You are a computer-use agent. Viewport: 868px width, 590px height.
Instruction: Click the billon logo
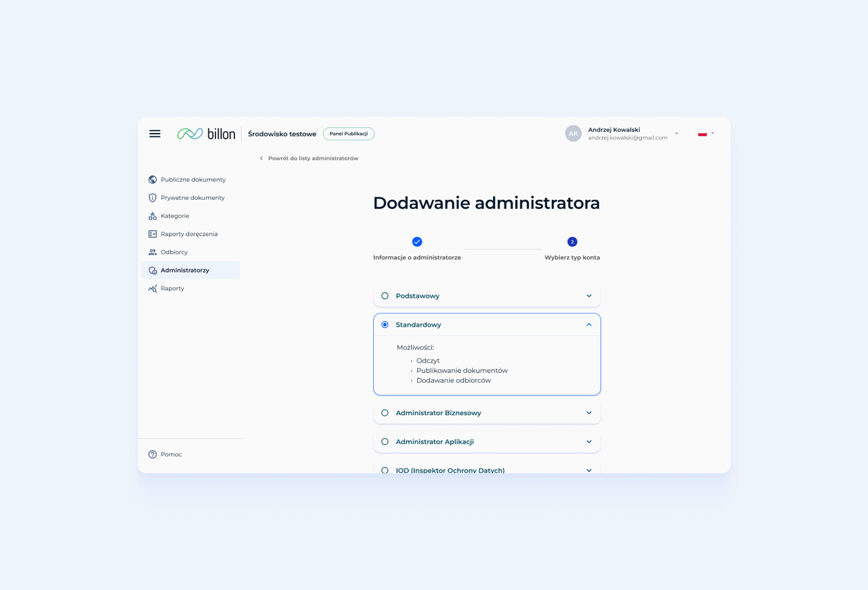coord(206,134)
